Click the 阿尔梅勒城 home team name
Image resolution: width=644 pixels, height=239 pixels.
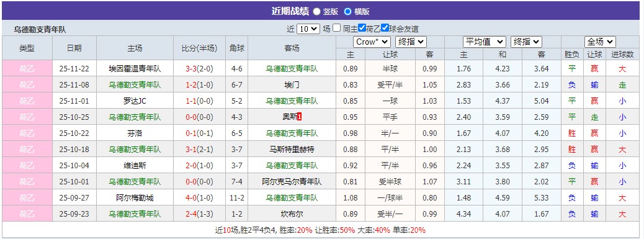coord(135,198)
